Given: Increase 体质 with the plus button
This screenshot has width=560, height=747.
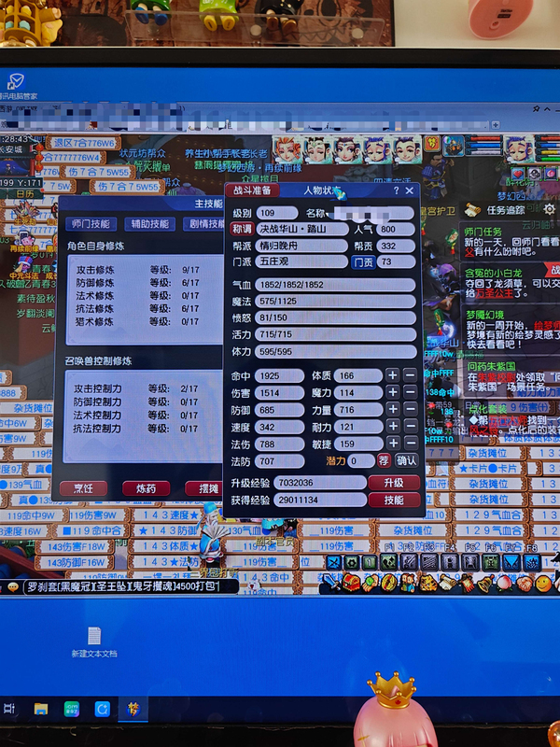Looking at the screenshot, I should [392, 375].
